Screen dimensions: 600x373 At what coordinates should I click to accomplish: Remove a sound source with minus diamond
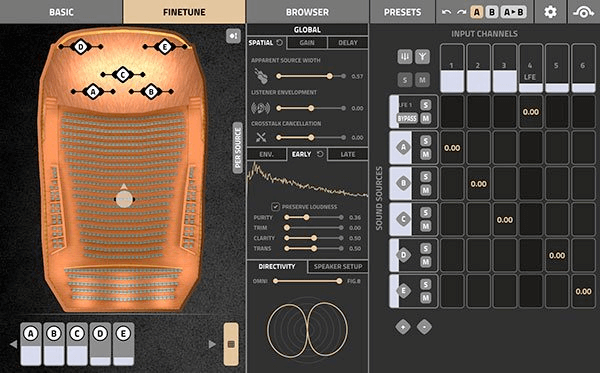pos(424,327)
